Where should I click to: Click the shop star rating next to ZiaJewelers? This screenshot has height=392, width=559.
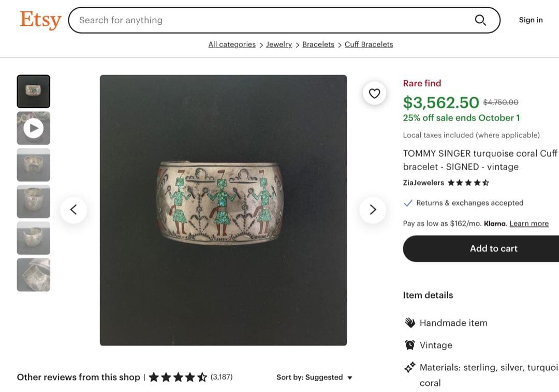click(468, 183)
